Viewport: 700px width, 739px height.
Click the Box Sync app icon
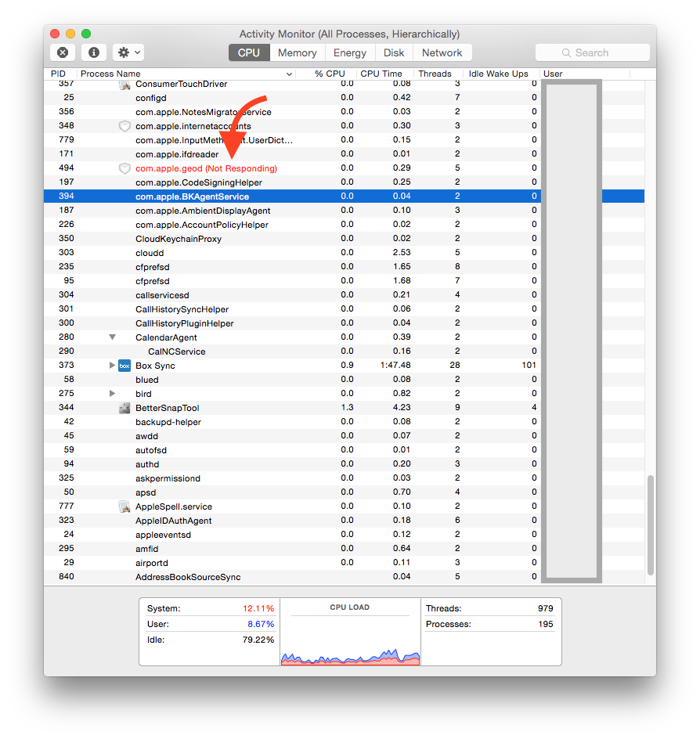(124, 366)
